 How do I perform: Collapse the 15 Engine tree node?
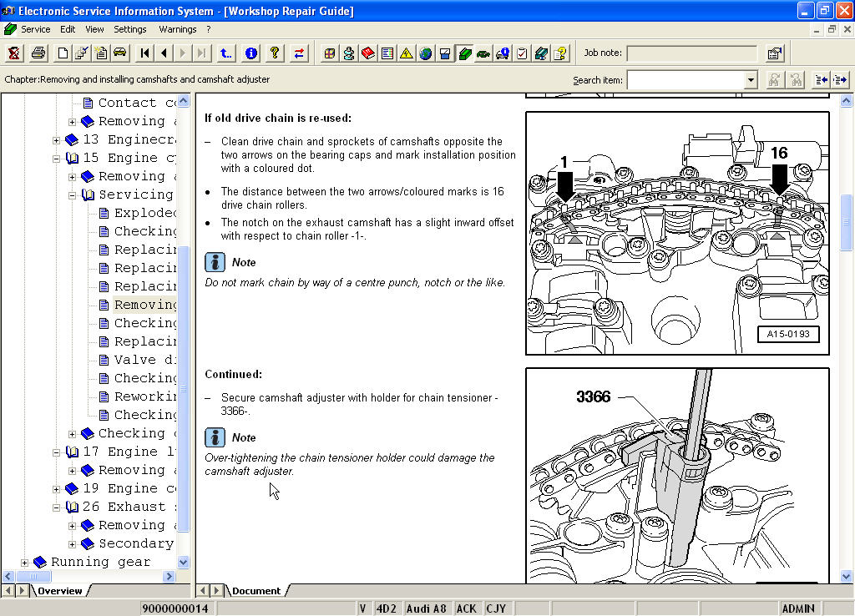[56, 159]
